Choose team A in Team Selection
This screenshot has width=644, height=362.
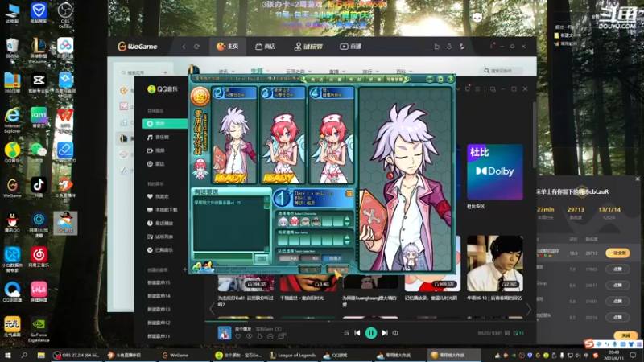click(x=288, y=258)
